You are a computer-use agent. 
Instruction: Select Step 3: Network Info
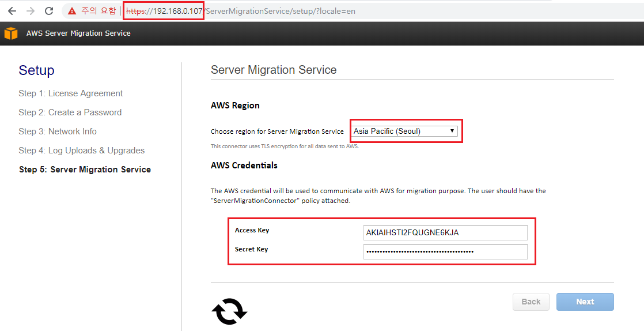click(x=58, y=131)
